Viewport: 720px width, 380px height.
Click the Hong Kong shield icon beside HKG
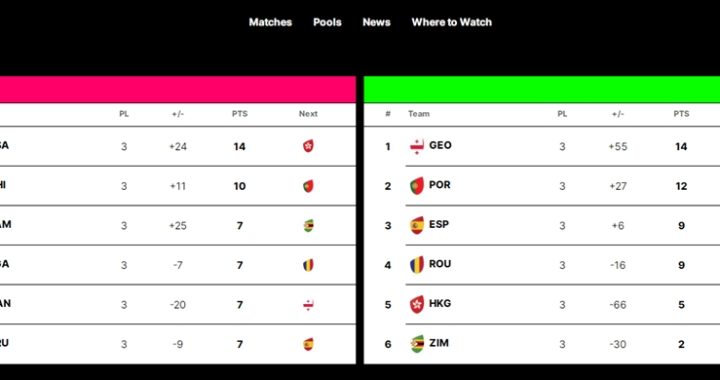pyautogui.click(x=416, y=304)
